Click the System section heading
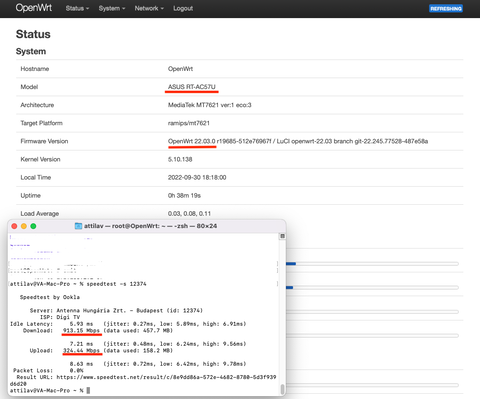Image resolution: width=480 pixels, height=399 pixels. [31, 51]
